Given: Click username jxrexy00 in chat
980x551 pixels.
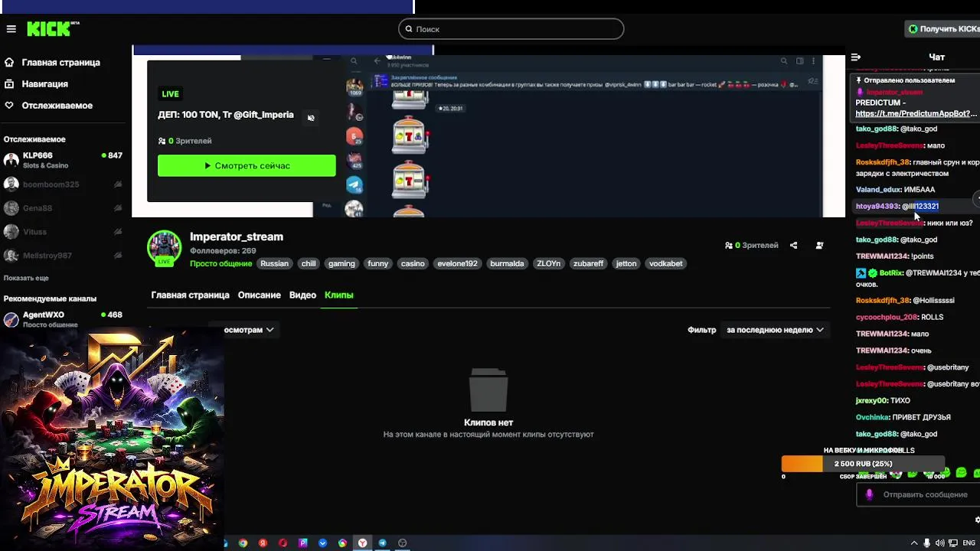Looking at the screenshot, I should pyautogui.click(x=871, y=401).
